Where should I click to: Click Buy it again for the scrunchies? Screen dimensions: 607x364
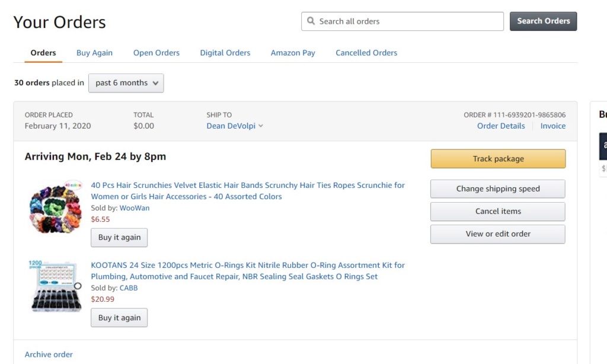[119, 237]
